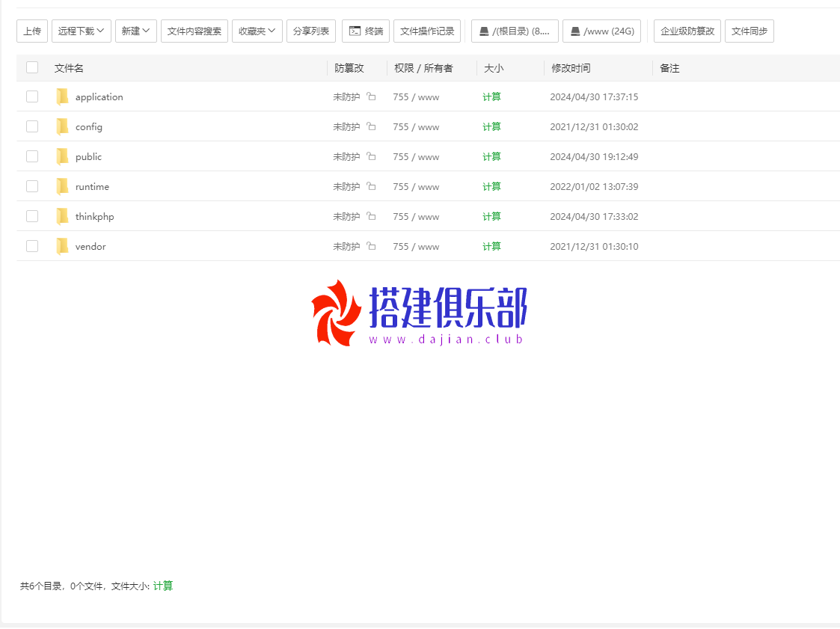Viewport: 840px width, 629px height.
Task: Sort by 文件名 column header
Action: point(69,68)
